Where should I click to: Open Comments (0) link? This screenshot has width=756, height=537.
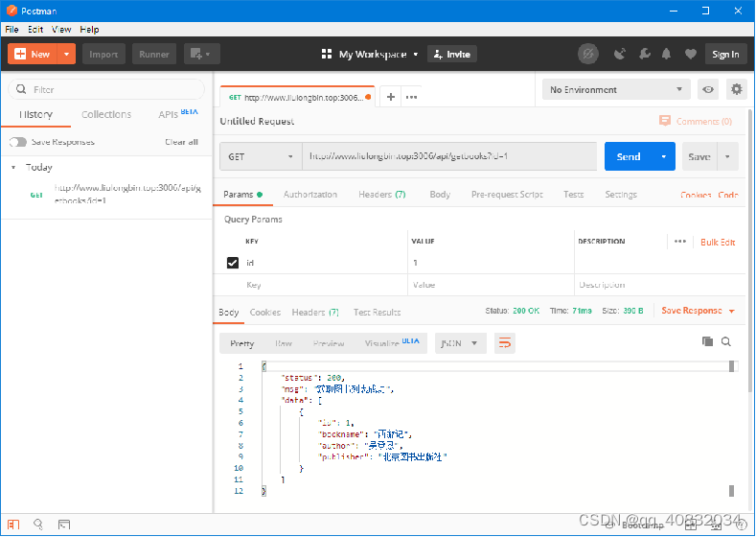(696, 121)
